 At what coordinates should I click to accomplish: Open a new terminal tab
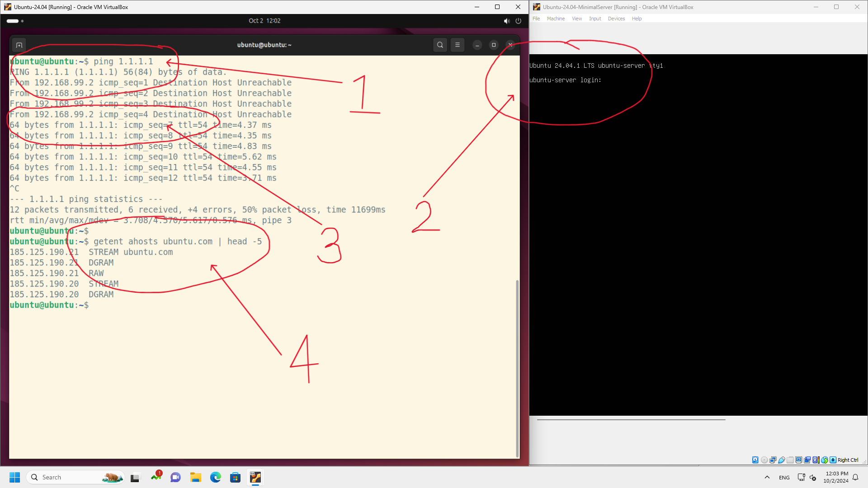(x=19, y=45)
